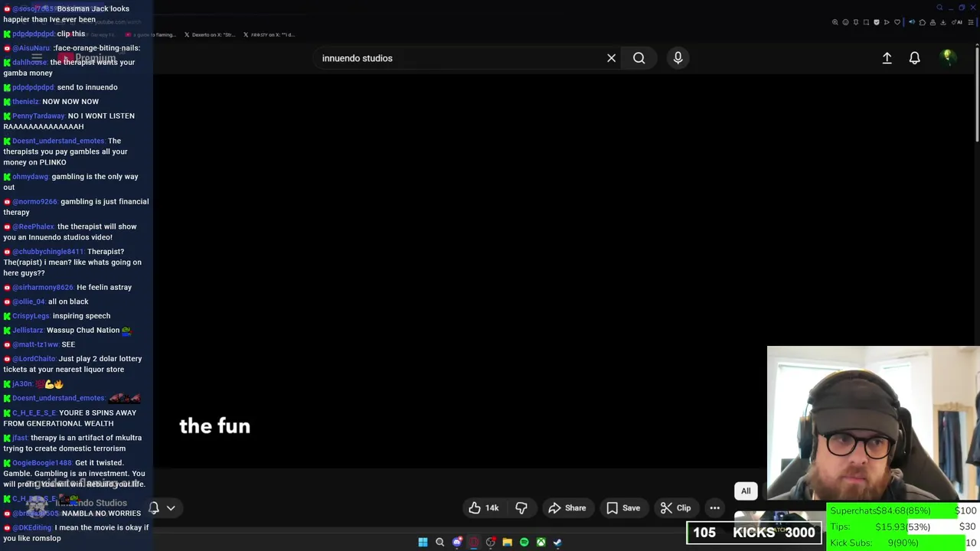980x551 pixels.
Task: Like the video with 14k likes
Action: tap(483, 508)
